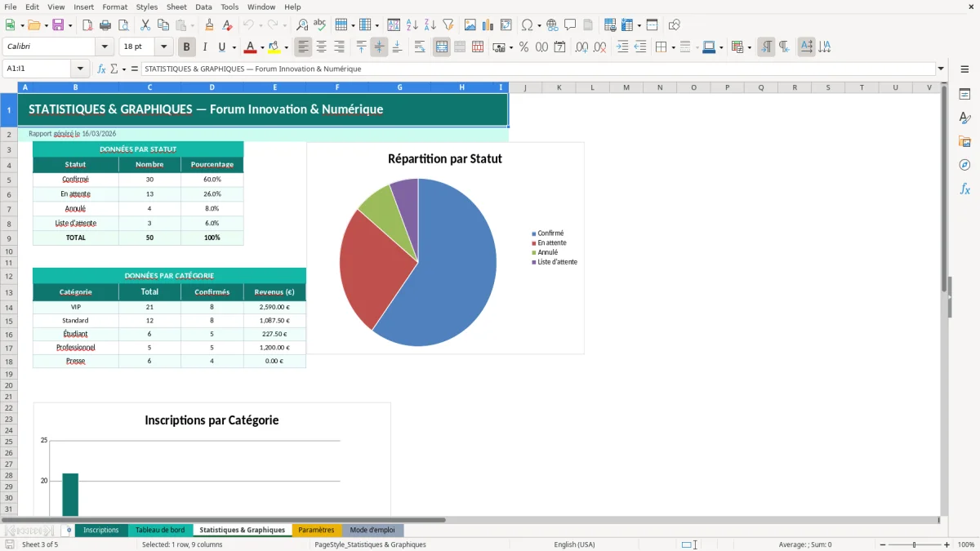Open the sidebar Properties deck

pyautogui.click(x=964, y=95)
